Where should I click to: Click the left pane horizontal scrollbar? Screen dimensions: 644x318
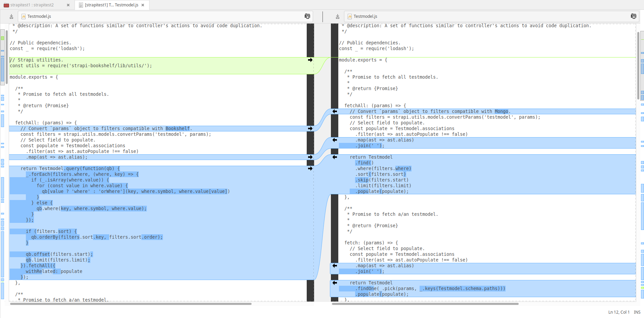click(131, 304)
